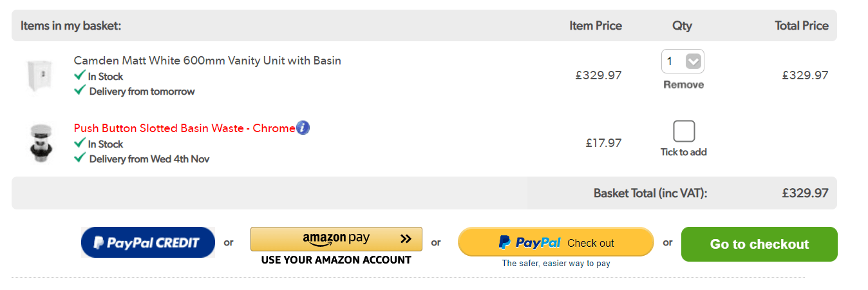Click the Delivery from tomorrow checkmark icon
The width and height of the screenshot is (868, 290).
point(80,90)
